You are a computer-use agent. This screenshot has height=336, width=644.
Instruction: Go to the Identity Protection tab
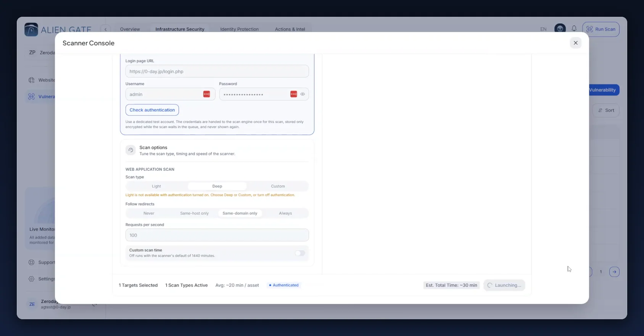click(x=239, y=29)
